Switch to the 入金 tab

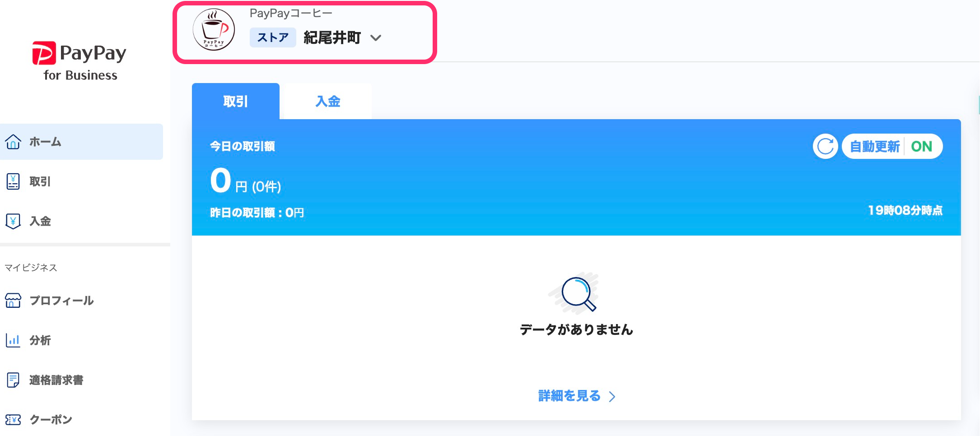(327, 102)
